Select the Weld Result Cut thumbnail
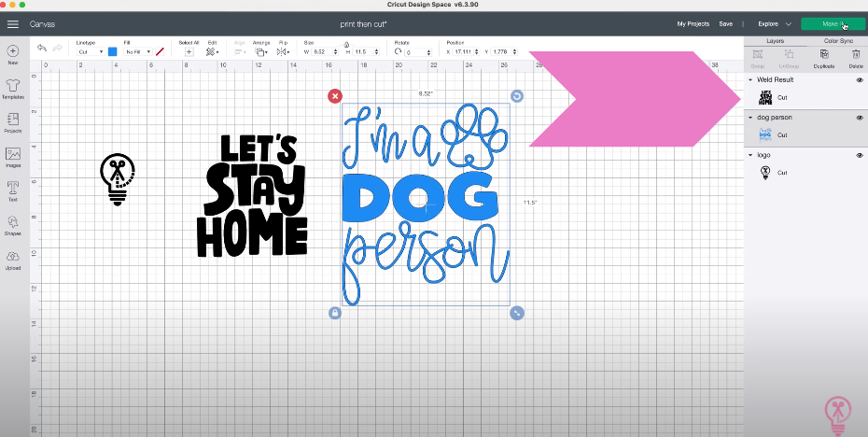 tap(765, 97)
